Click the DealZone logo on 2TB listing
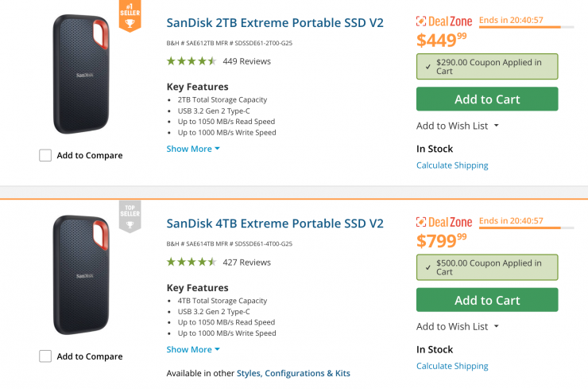Viewport: 588px width, 389px height. (444, 21)
